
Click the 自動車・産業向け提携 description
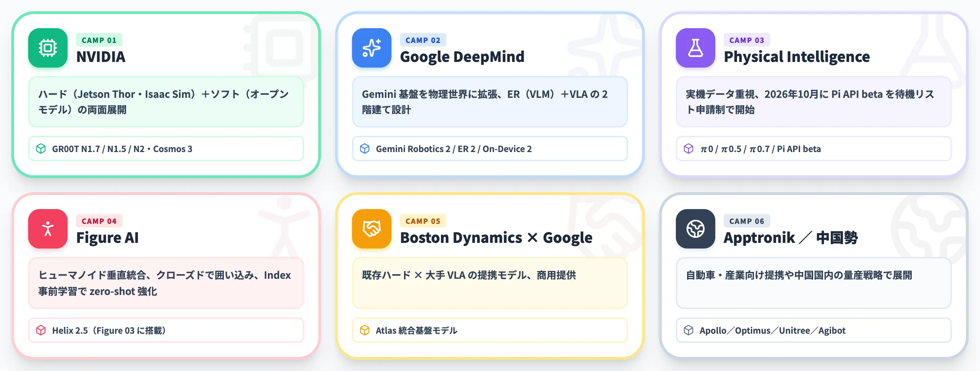click(x=813, y=283)
